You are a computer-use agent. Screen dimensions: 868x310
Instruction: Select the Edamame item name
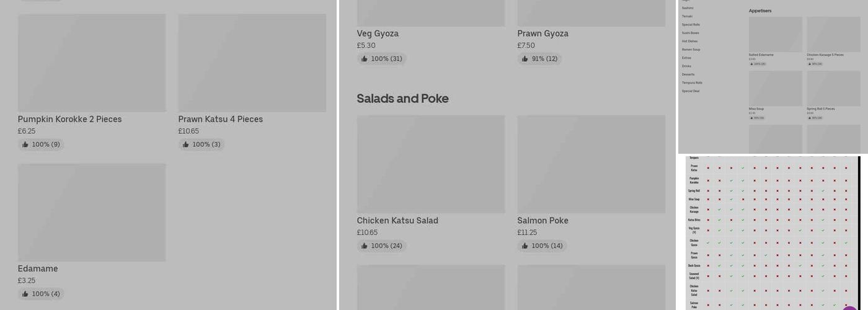point(38,268)
